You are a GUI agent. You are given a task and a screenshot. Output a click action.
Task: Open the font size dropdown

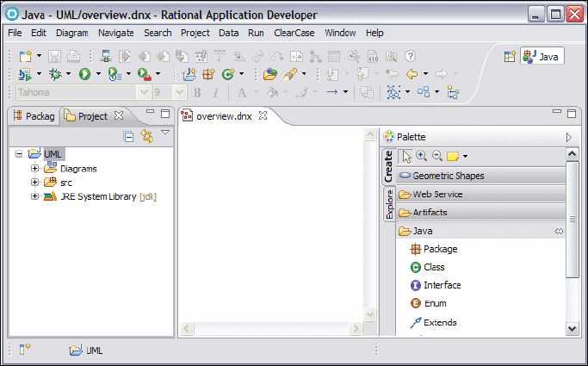[180, 92]
